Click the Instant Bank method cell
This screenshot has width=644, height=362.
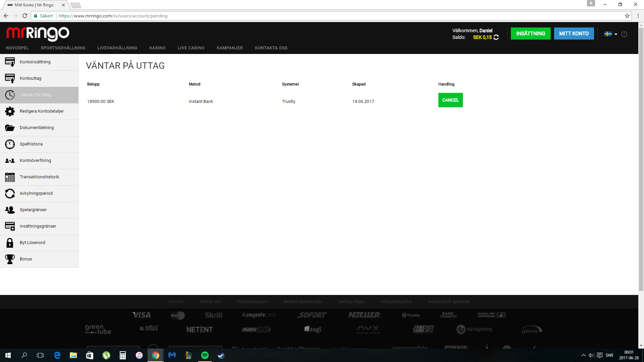click(x=201, y=102)
